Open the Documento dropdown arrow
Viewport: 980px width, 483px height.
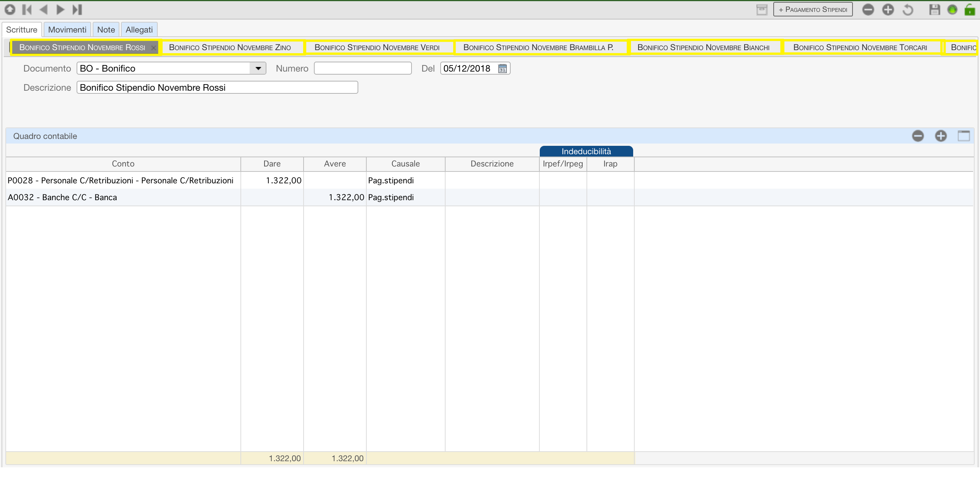(258, 68)
